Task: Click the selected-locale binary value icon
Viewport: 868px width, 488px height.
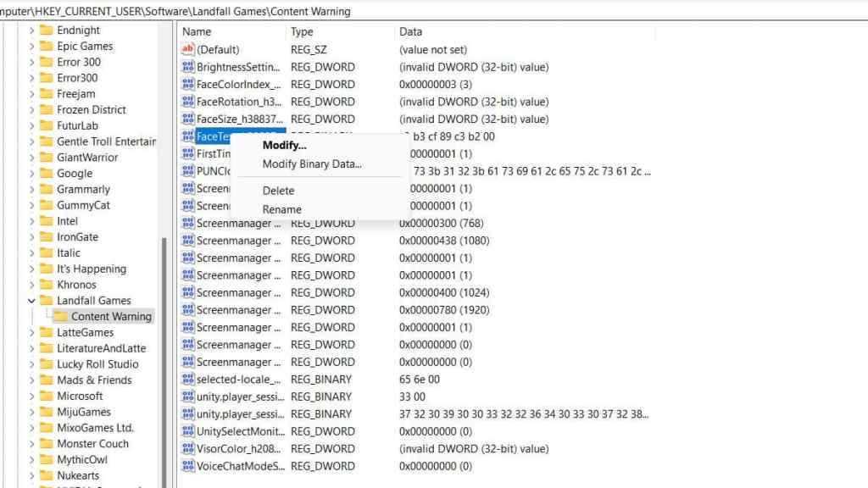Action: (x=188, y=380)
